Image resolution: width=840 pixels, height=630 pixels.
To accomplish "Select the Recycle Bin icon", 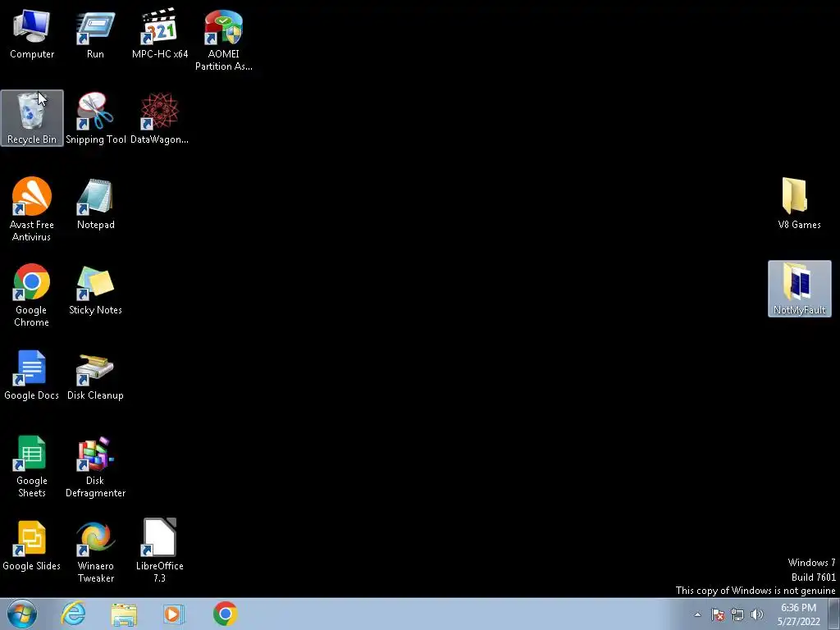I will 32,118.
